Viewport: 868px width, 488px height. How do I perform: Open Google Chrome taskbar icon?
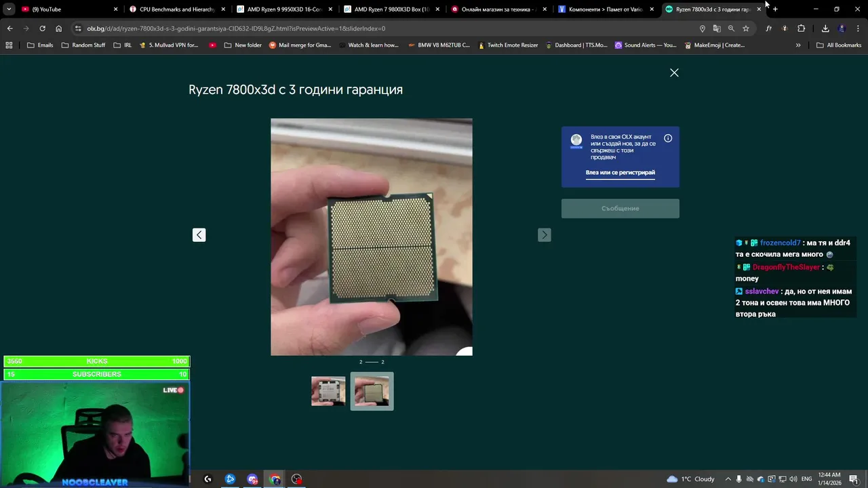275,479
